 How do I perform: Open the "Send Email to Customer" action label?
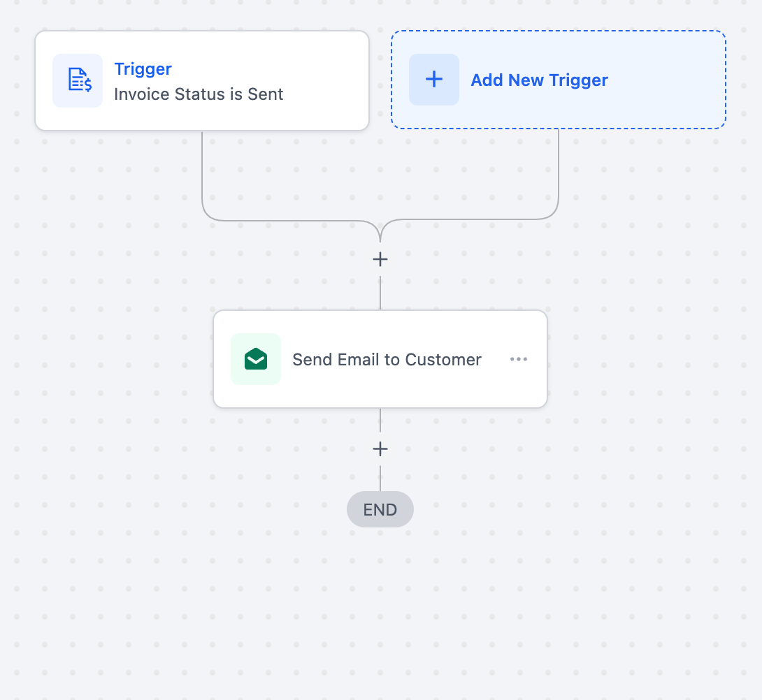tap(387, 360)
